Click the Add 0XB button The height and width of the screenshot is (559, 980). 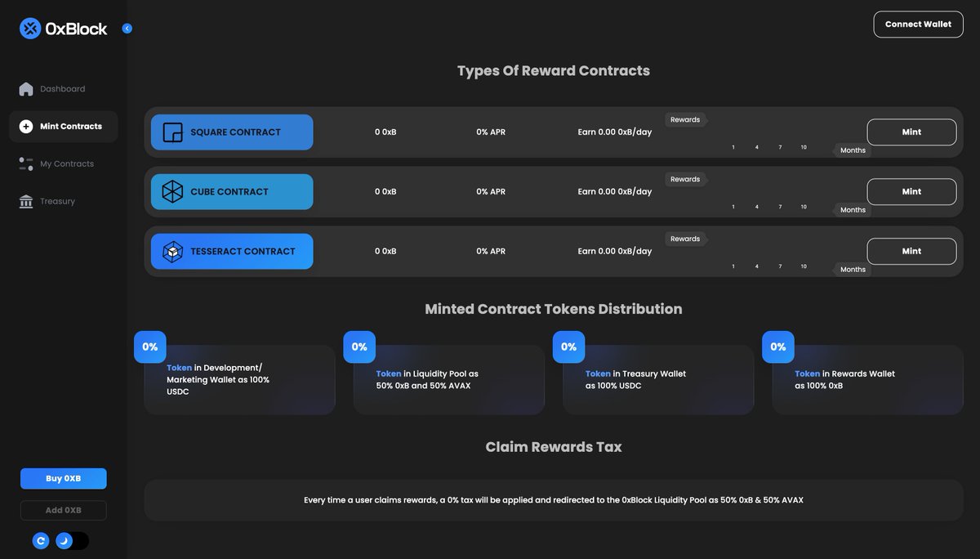click(x=64, y=510)
